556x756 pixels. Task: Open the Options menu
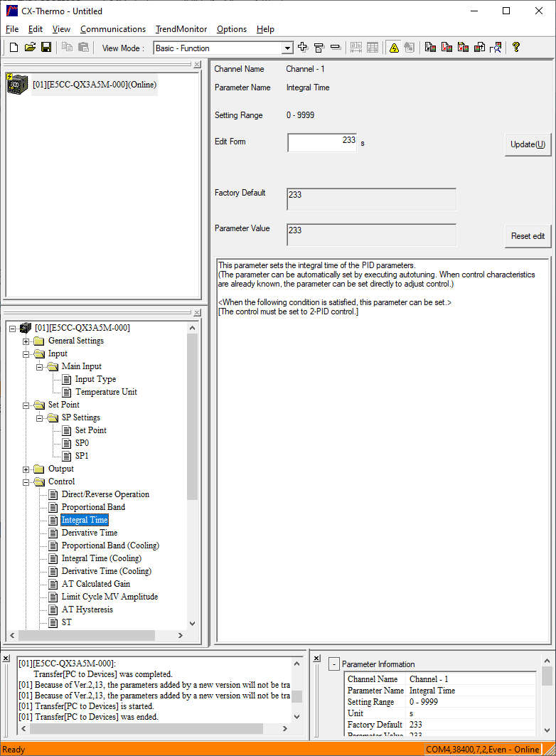232,29
